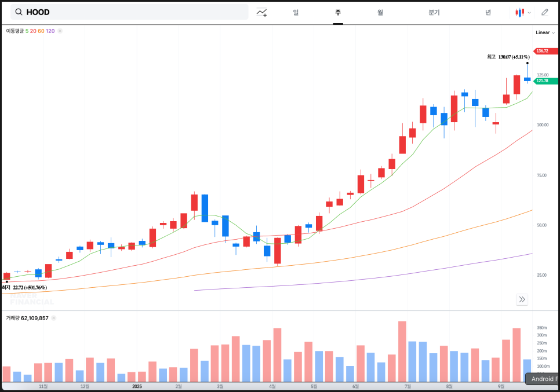
Task: Select the 주 (weekly) tab
Action: coord(338,13)
